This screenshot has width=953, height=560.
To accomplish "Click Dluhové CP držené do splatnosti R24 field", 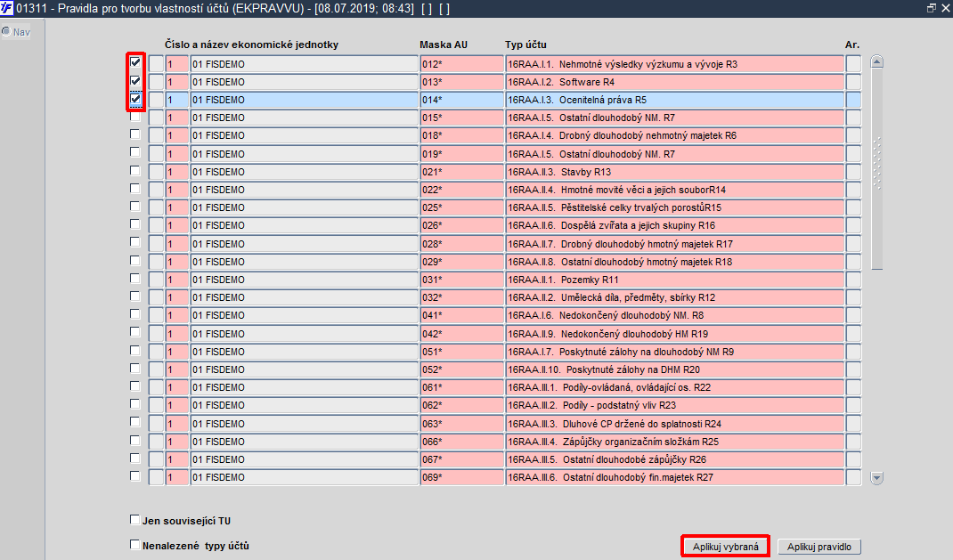I will tap(674, 424).
